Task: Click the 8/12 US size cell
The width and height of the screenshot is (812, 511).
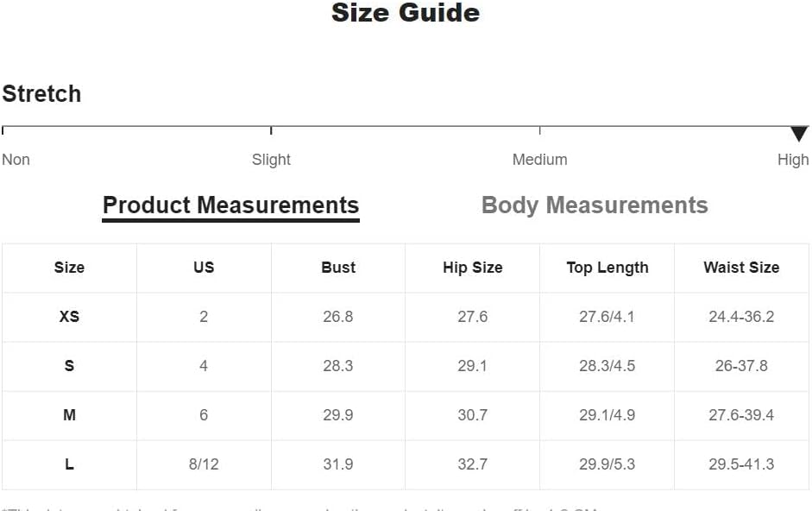Action: (x=204, y=464)
